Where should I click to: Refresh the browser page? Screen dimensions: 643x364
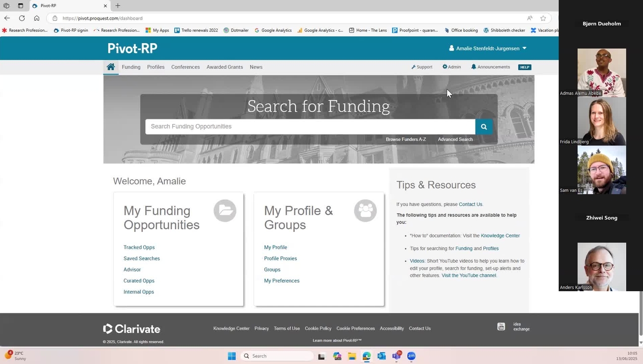(22, 18)
